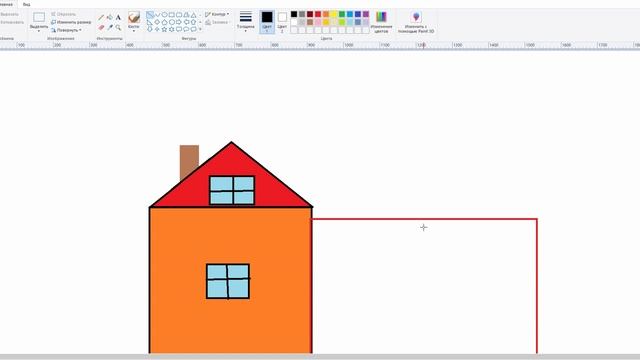Click the Resize (Изменить размер) button

tap(71, 22)
